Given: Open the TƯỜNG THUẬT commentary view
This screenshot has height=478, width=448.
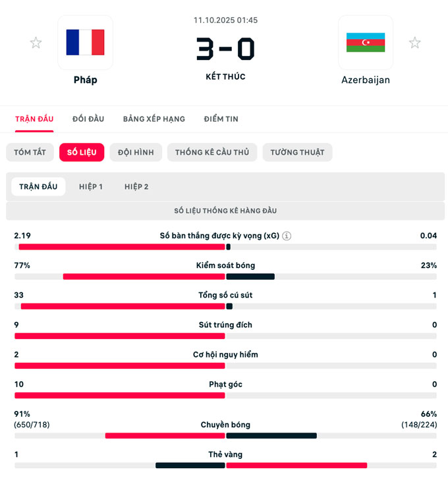Looking at the screenshot, I should click(297, 152).
